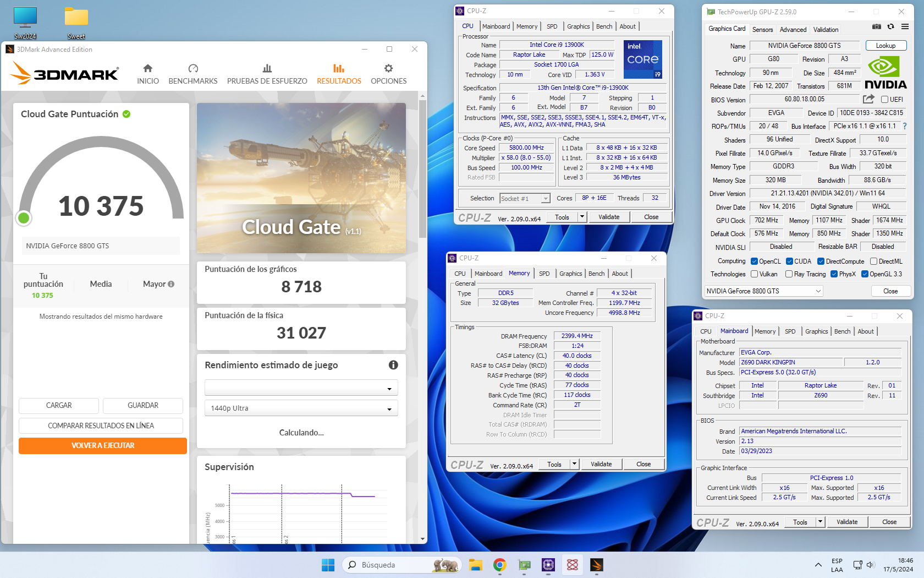Viewport: 924px width, 578px height.
Task: Click the BIOS export share icon in GPU-Z
Action: [868, 99]
